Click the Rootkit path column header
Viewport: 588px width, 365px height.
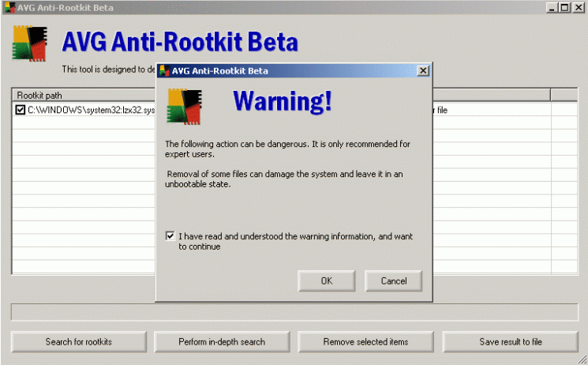(84, 96)
